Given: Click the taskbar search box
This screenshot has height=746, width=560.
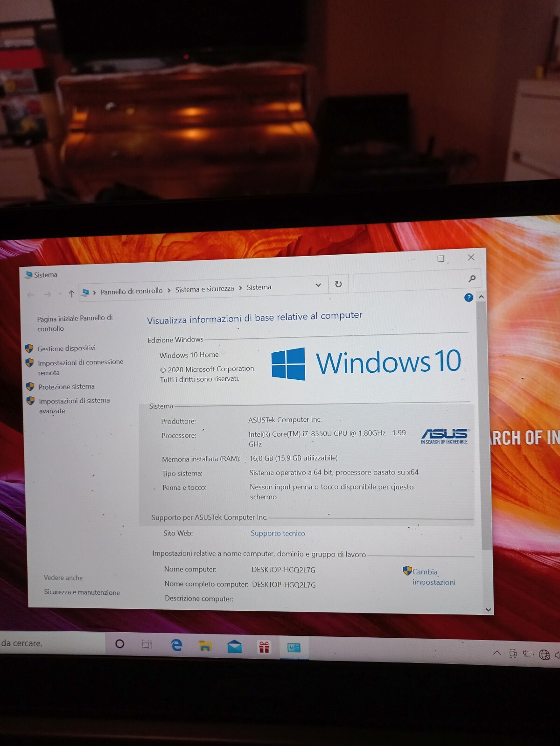Looking at the screenshot, I should (x=52, y=643).
